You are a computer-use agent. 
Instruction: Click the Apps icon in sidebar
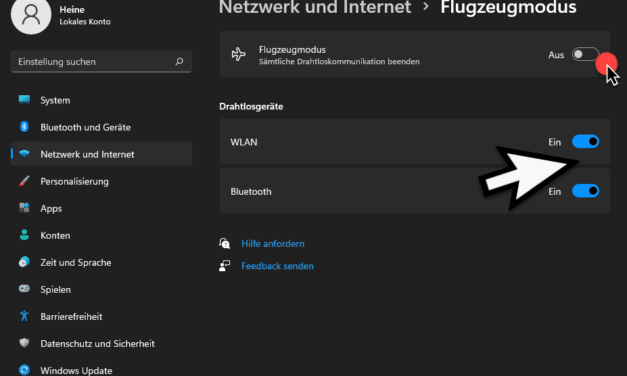coord(24,208)
